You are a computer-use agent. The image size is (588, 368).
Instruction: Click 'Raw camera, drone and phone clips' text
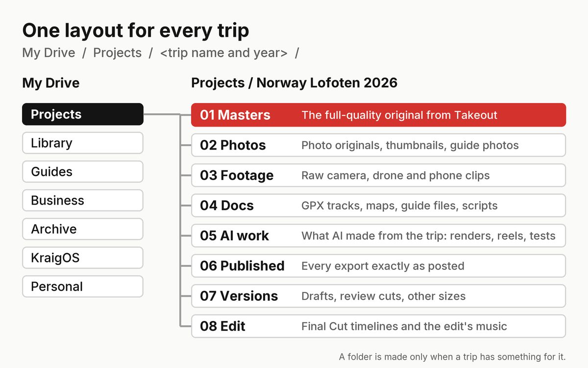pyautogui.click(x=395, y=176)
